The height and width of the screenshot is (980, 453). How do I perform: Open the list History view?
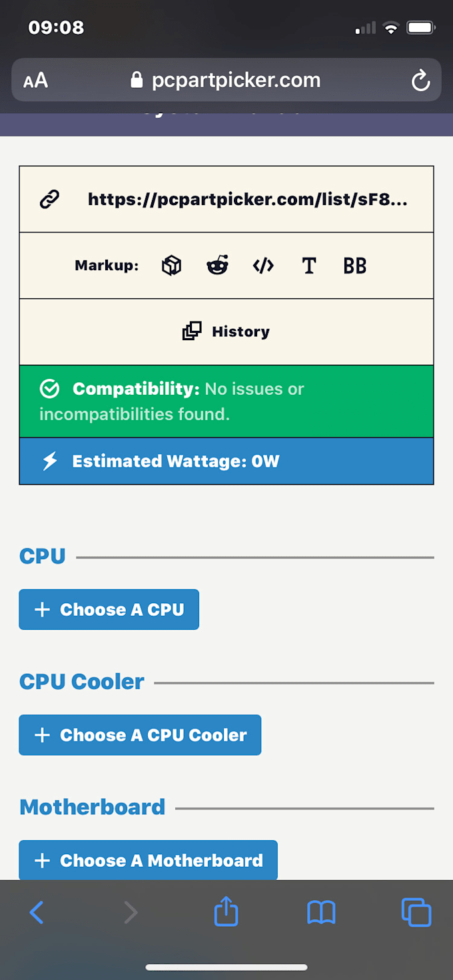point(226,331)
